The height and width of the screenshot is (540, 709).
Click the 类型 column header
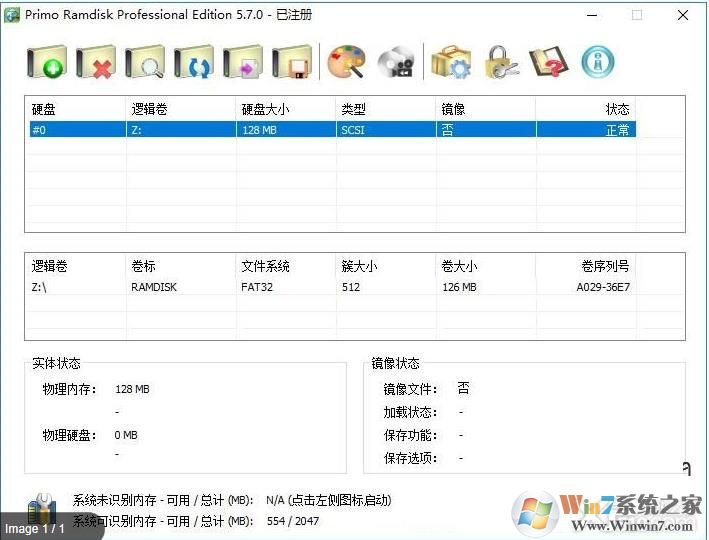(x=354, y=109)
